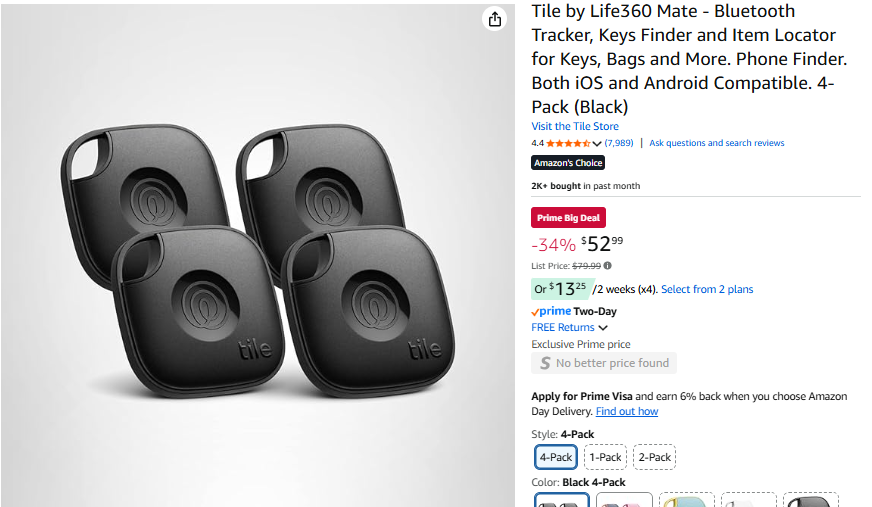This screenshot has height=507, width=872.
Task: Click the main Tile tracker product image
Action: pyautogui.click(x=258, y=255)
